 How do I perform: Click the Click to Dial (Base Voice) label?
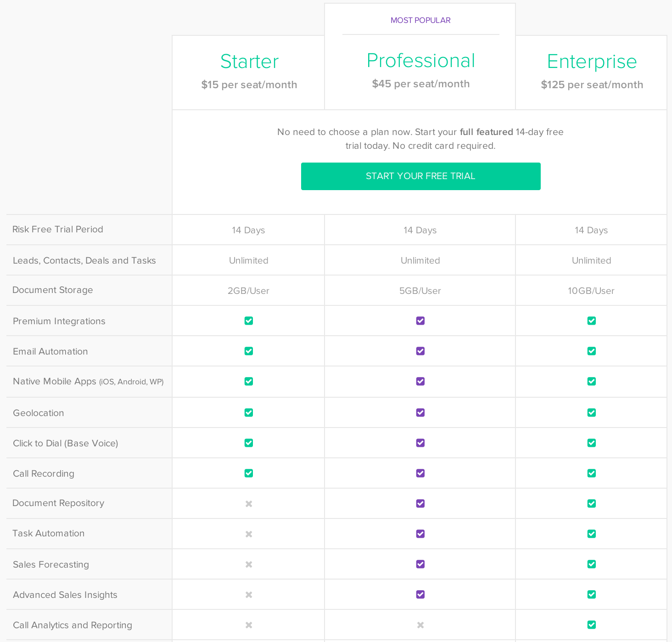click(66, 443)
